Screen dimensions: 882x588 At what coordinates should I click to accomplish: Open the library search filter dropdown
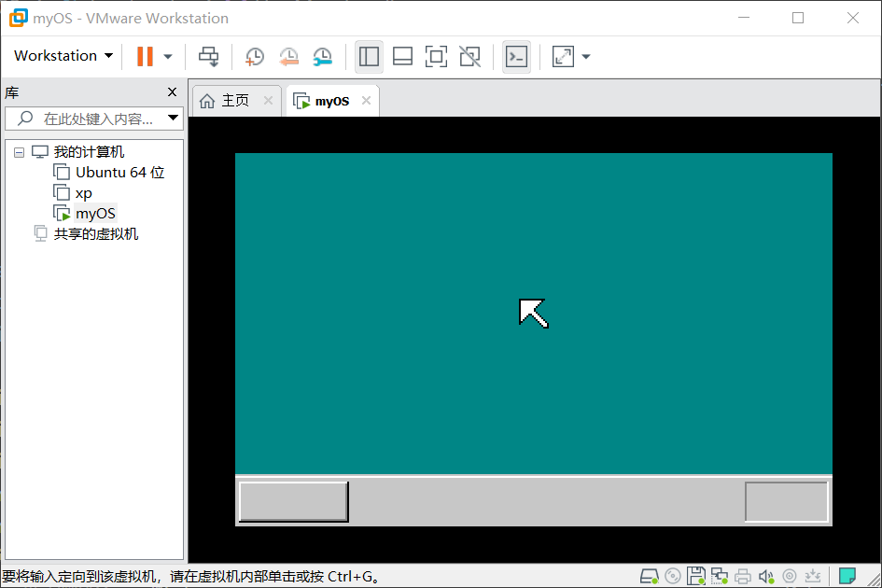tap(173, 119)
